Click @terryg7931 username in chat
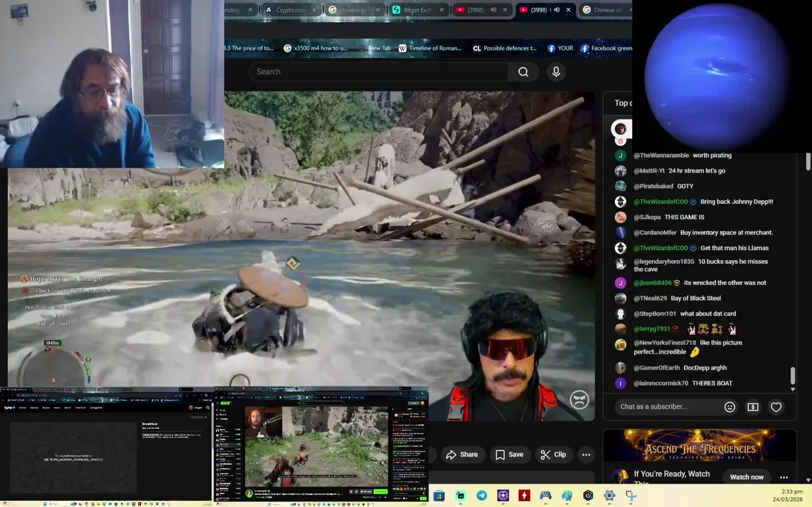This screenshot has width=812, height=507. (652, 329)
